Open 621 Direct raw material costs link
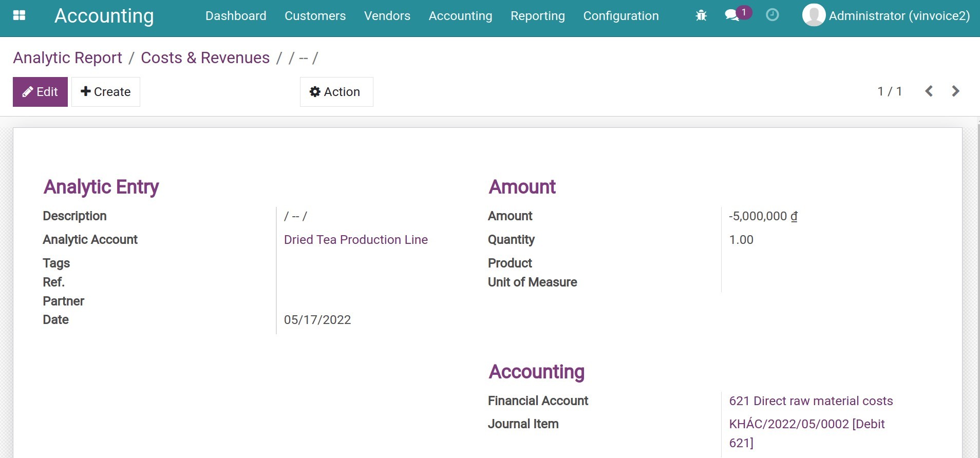 [811, 401]
